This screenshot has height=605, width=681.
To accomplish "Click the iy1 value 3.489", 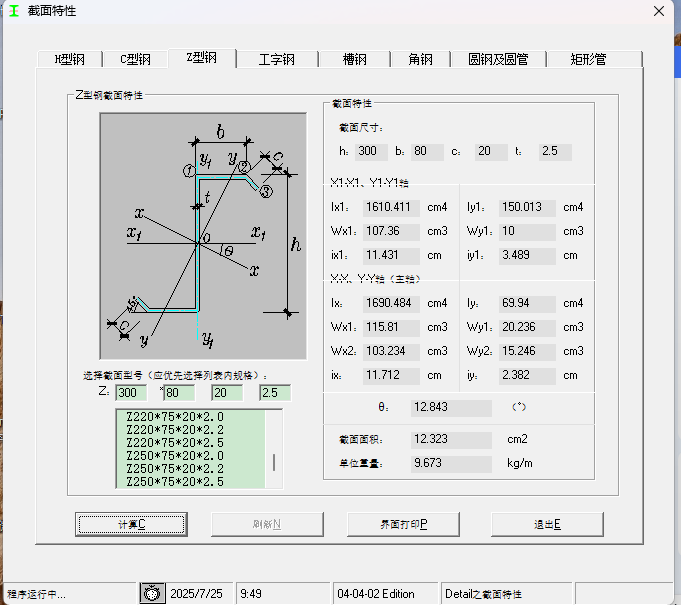I will (527, 255).
